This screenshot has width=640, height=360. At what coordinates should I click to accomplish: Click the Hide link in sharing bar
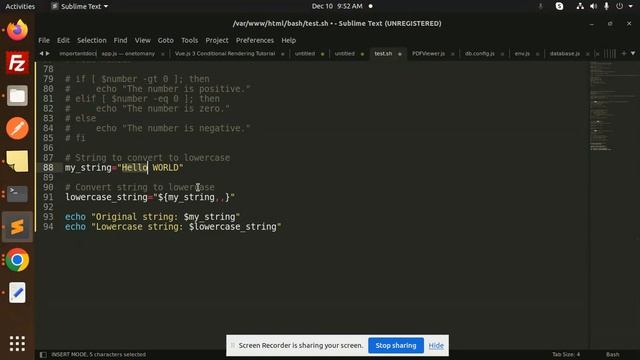(x=436, y=346)
